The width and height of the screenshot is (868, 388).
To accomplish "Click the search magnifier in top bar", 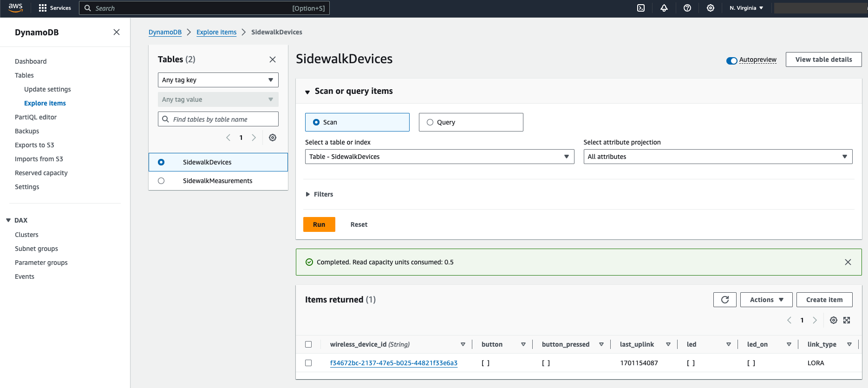I will (x=88, y=8).
